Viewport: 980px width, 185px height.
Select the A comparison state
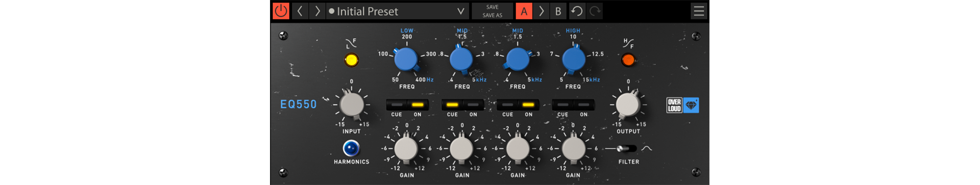[x=524, y=11]
